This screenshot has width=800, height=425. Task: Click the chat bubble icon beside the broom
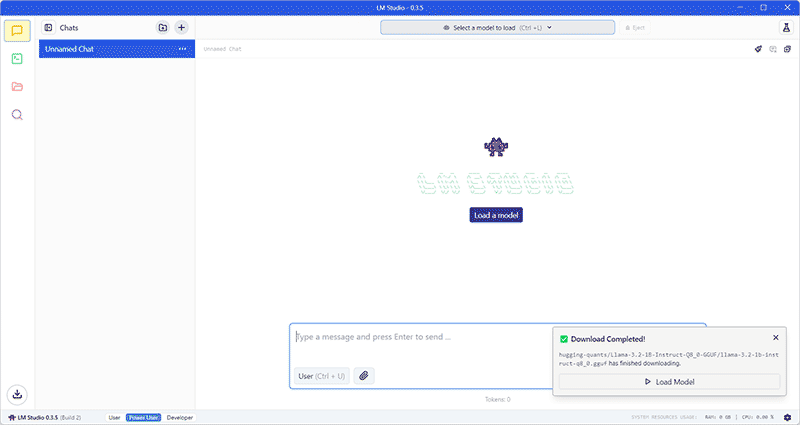(773, 49)
